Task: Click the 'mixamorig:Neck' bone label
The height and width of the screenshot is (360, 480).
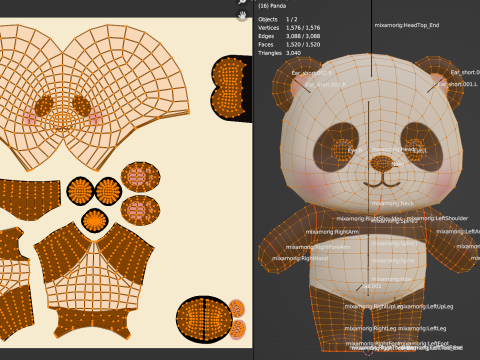Action: pos(393,203)
